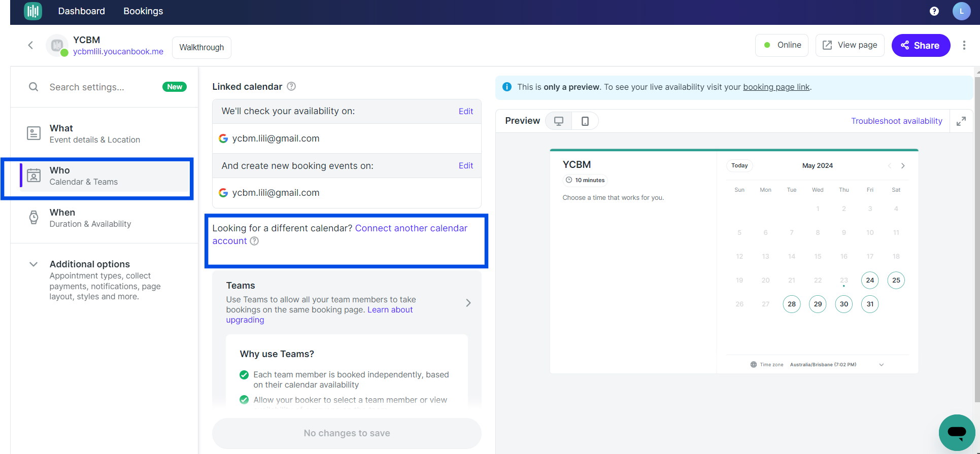The image size is (980, 454).
Task: Click the New badge in search
Action: (175, 87)
